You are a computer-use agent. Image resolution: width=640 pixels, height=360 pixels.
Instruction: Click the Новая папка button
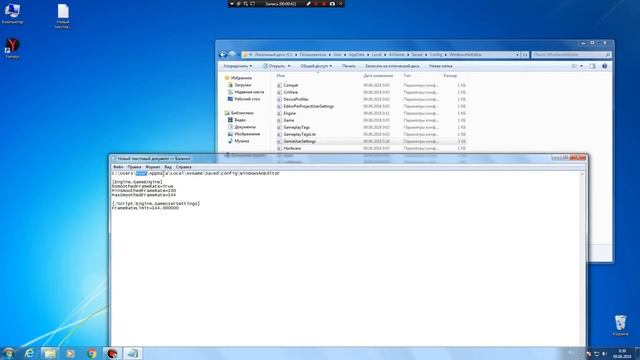[440, 66]
